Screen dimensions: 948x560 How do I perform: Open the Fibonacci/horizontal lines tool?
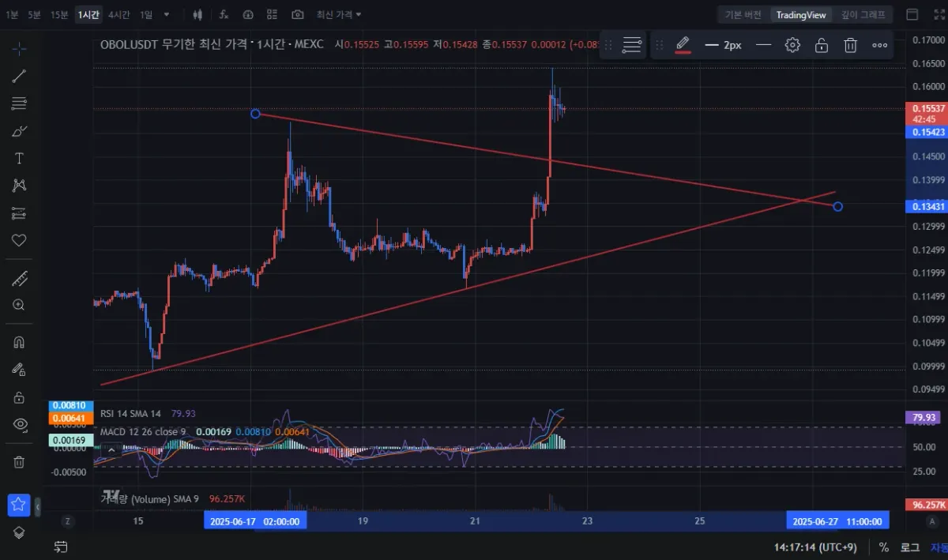[x=19, y=103]
